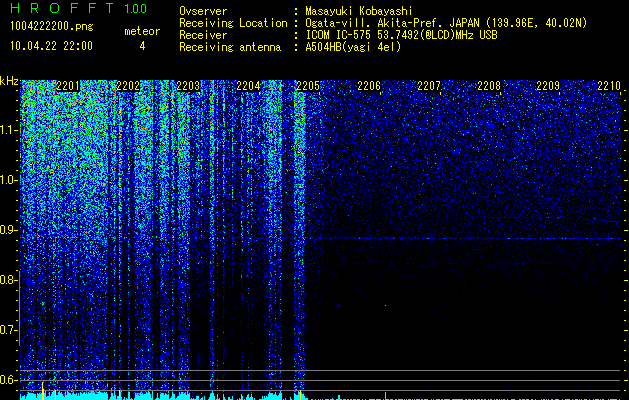Screen dimensions: 629x400
Task: Click the 2204 time marker
Action: pos(248,86)
